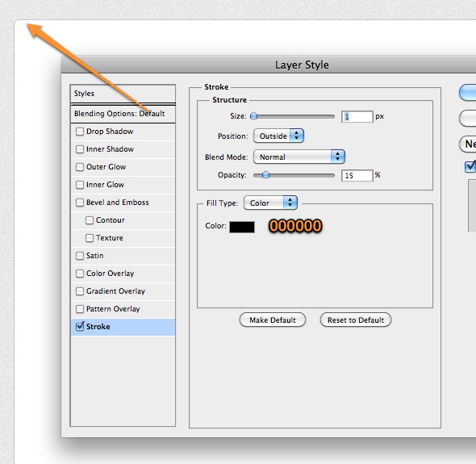The image size is (476, 464).
Task: Click the black stroke Color swatch
Action: [x=242, y=227]
